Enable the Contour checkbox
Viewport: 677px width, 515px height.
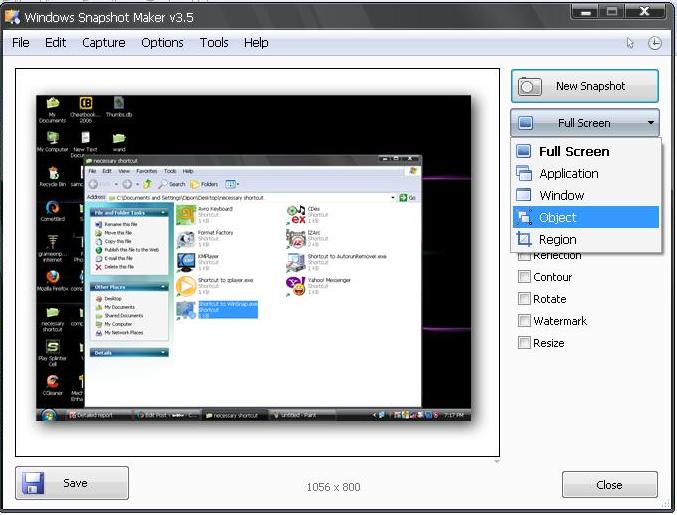524,277
